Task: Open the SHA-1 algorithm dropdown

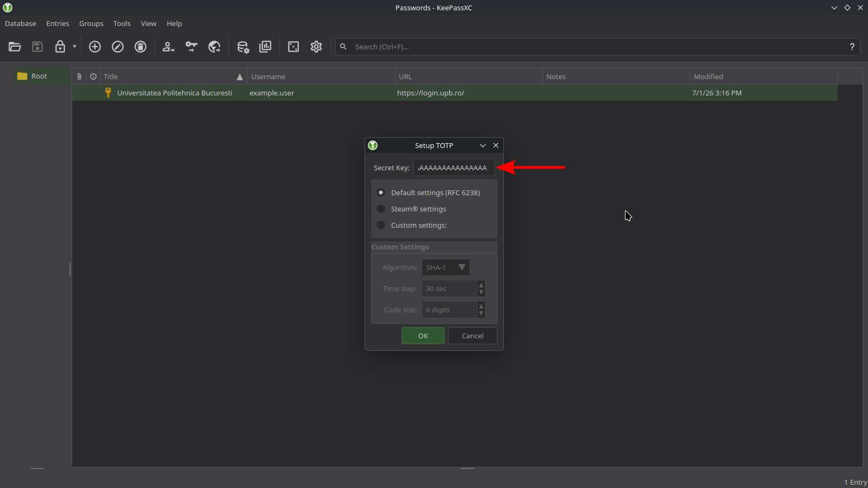Action: [445, 267]
